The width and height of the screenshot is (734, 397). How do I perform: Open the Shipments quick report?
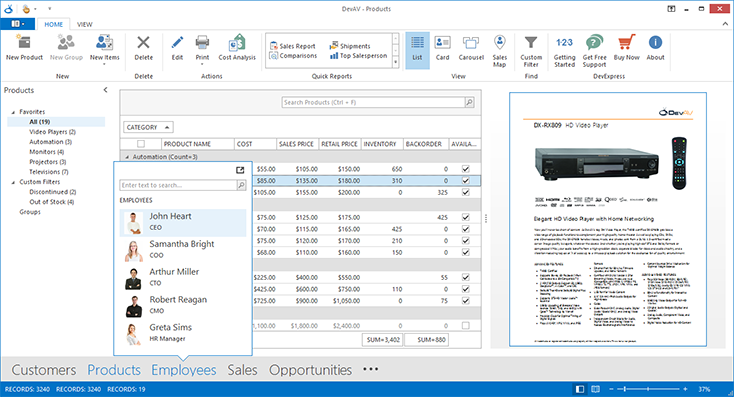[350, 46]
